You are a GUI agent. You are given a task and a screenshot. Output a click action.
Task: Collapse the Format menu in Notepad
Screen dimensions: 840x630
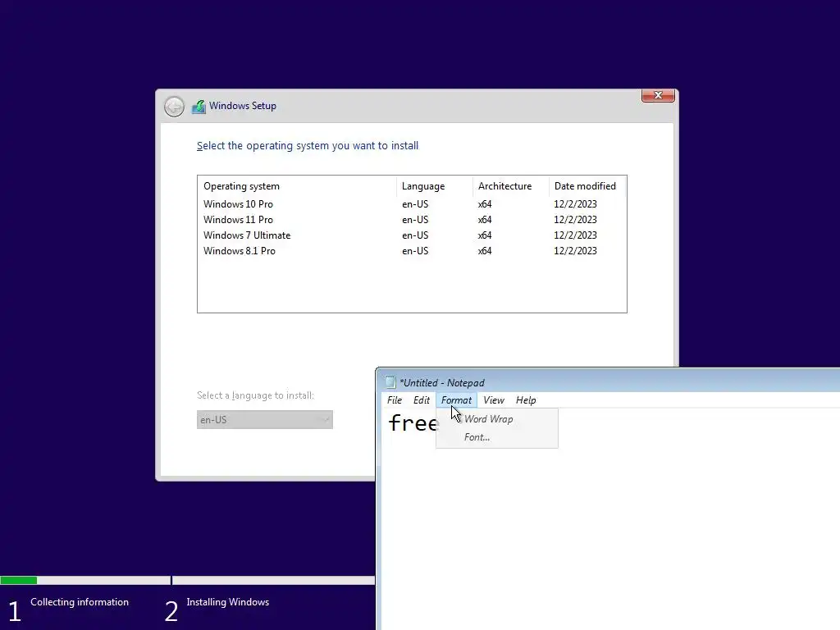[456, 400]
